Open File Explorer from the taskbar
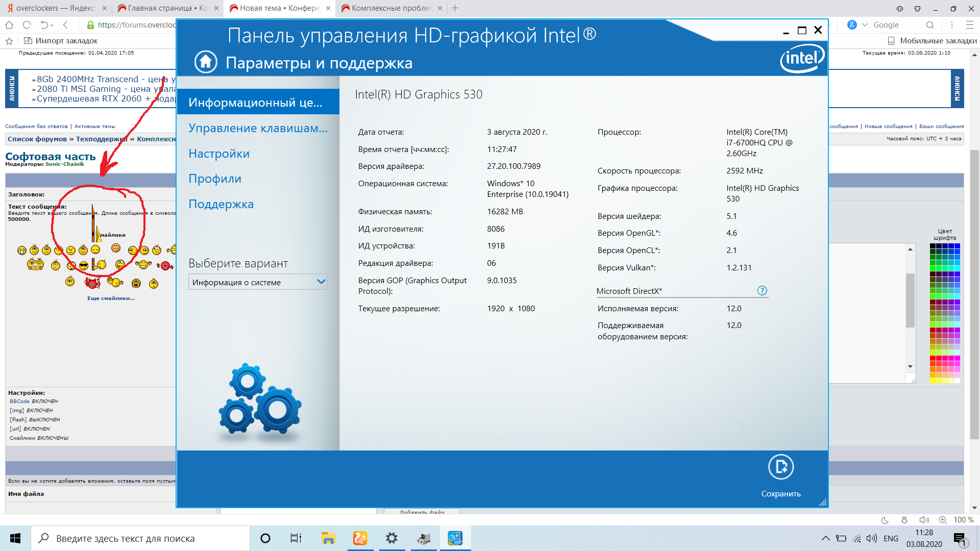 [328, 538]
